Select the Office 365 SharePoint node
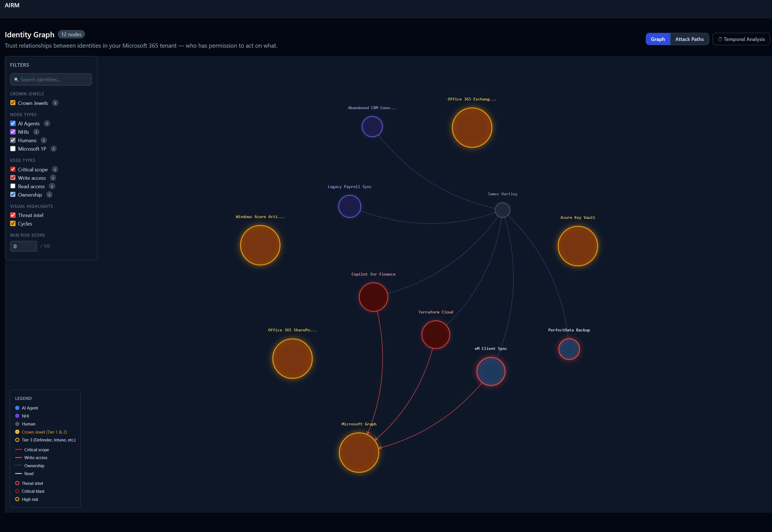The width and height of the screenshot is (772, 532). pos(292,359)
